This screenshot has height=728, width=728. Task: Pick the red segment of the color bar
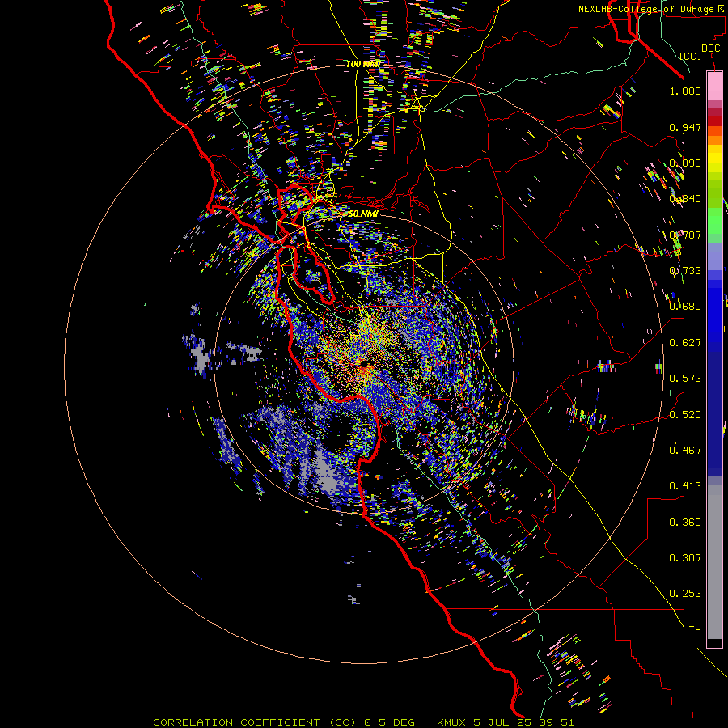714,121
